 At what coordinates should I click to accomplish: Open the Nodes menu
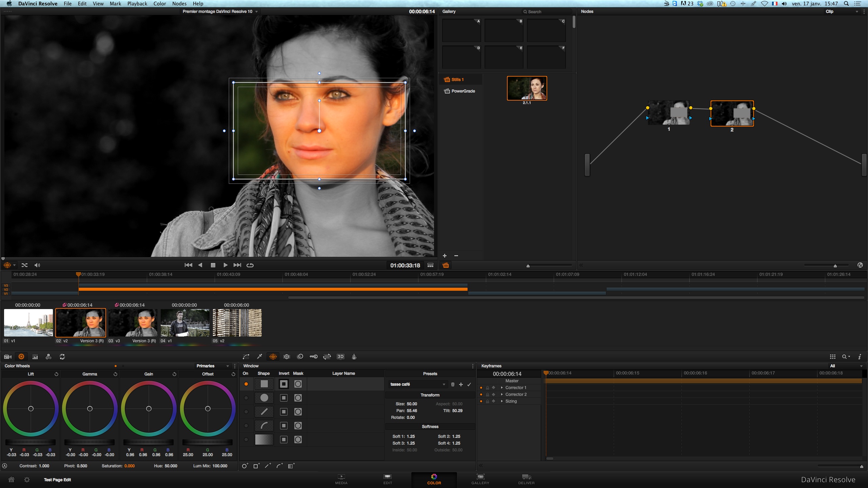pyautogui.click(x=179, y=4)
